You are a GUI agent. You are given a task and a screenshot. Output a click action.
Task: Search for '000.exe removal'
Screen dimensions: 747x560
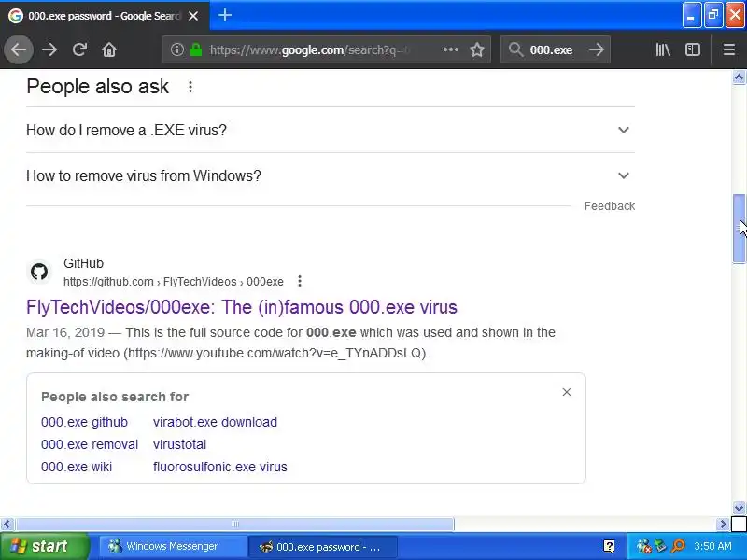point(90,444)
